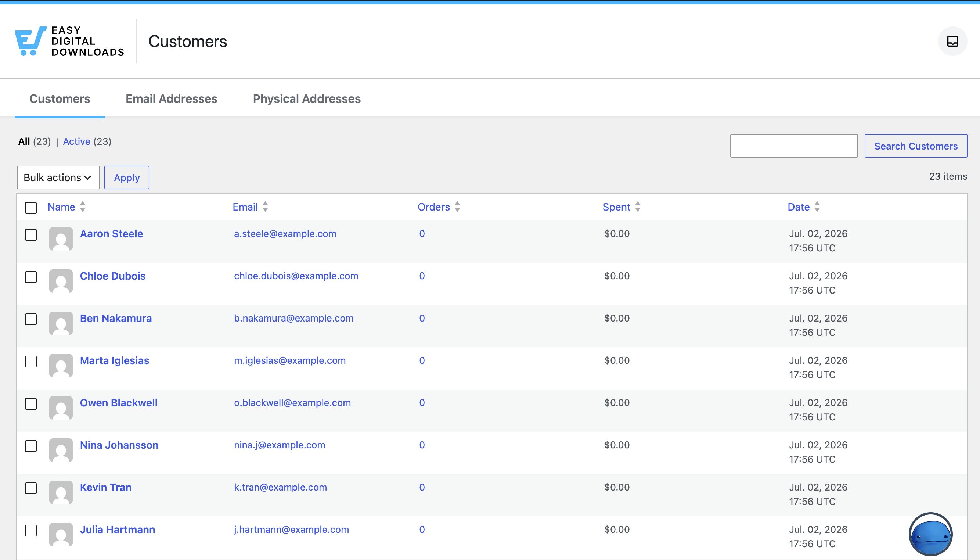Open Owen Blackwell's customer profile

coord(119,403)
